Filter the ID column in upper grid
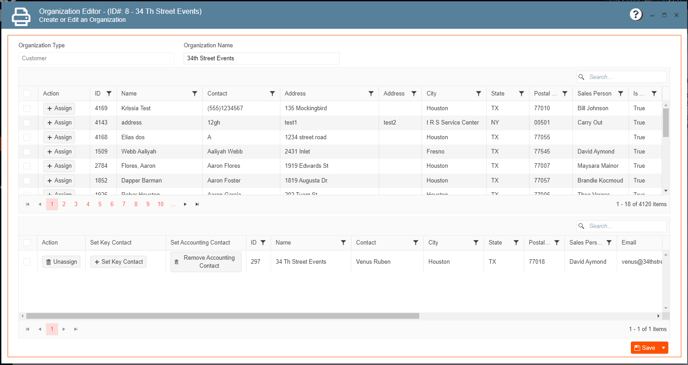This screenshot has width=688, height=365. point(109,93)
